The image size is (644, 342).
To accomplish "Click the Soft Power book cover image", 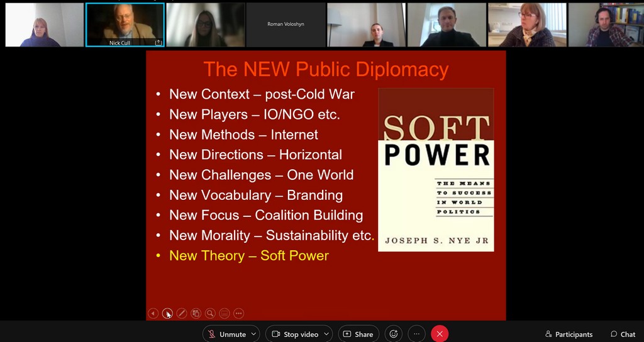I will (436, 170).
